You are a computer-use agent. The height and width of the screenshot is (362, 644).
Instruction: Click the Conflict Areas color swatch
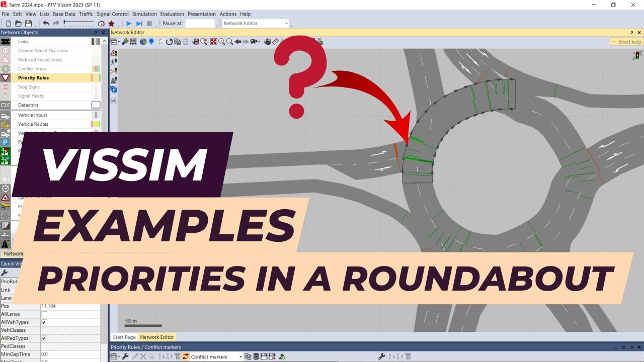(96, 69)
